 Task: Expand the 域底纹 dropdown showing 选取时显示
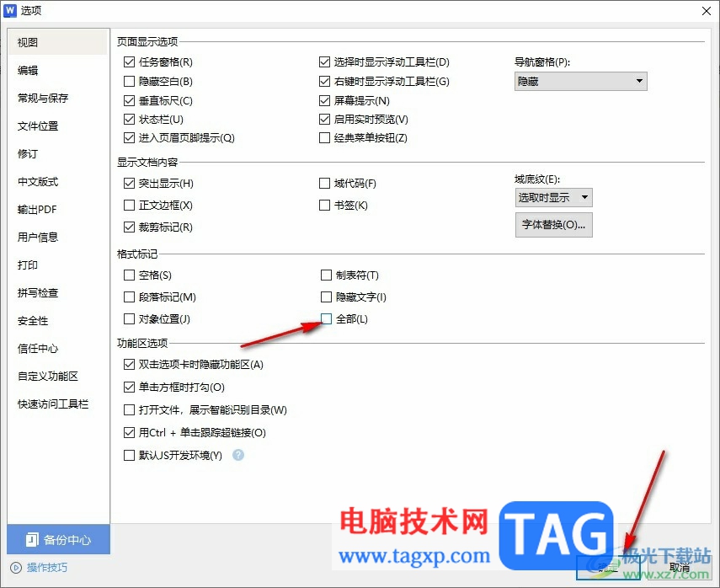coord(554,197)
